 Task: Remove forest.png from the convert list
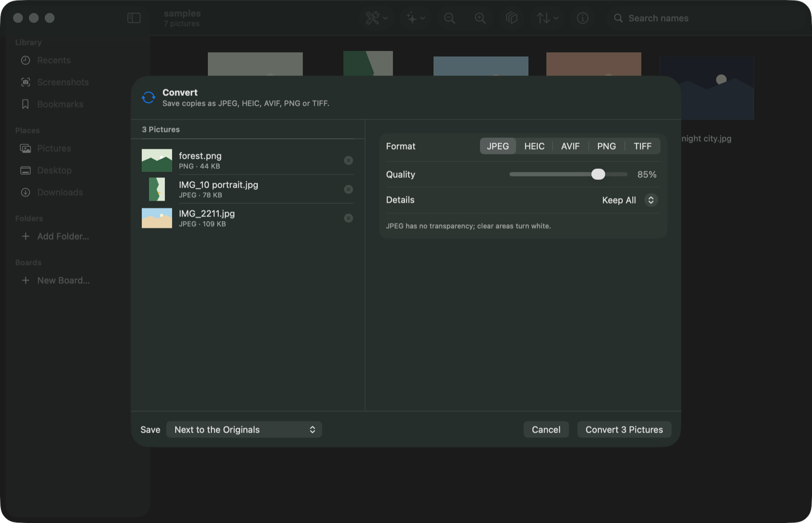[348, 160]
